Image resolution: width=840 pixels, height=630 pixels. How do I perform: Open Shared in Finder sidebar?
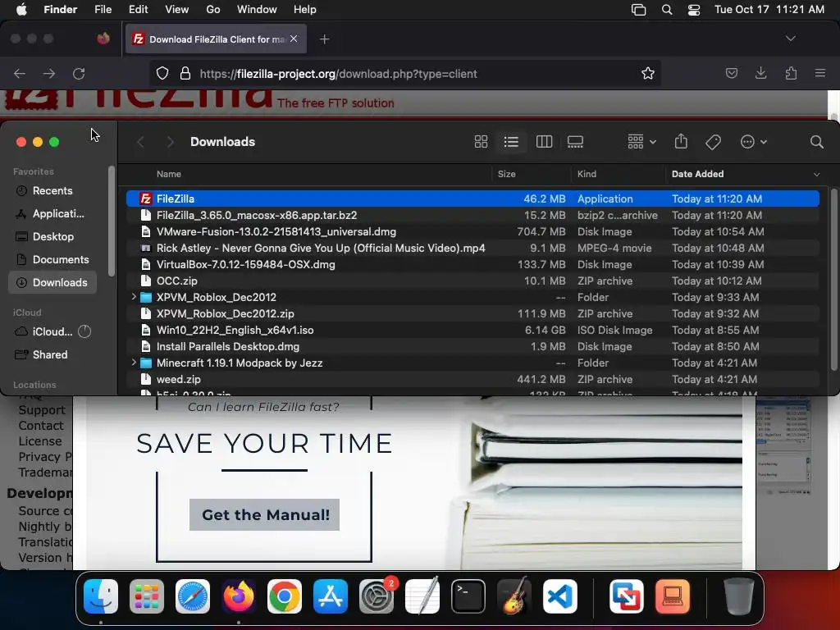point(52,354)
